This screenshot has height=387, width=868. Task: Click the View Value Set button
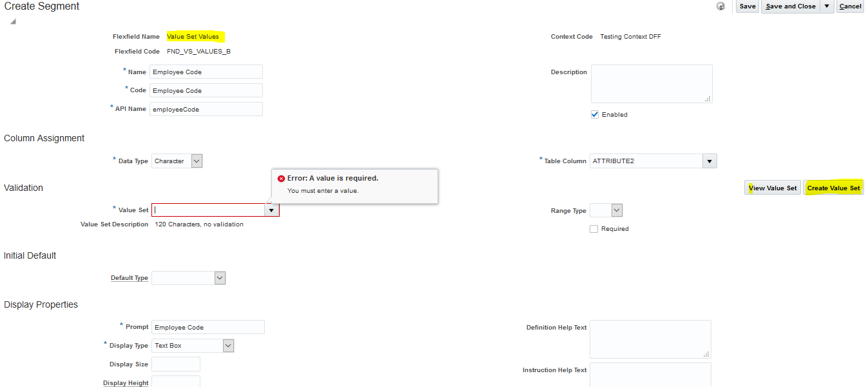pyautogui.click(x=772, y=187)
